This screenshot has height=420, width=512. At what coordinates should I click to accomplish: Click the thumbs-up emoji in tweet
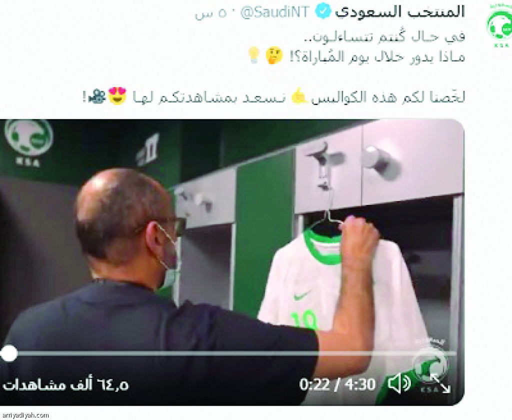299,95
